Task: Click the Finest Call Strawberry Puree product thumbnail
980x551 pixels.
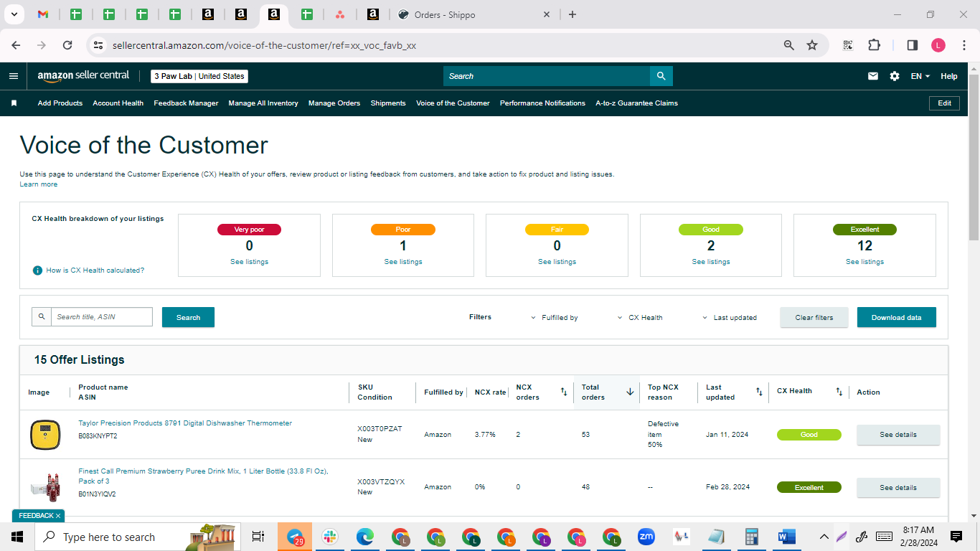Action: pyautogui.click(x=45, y=488)
